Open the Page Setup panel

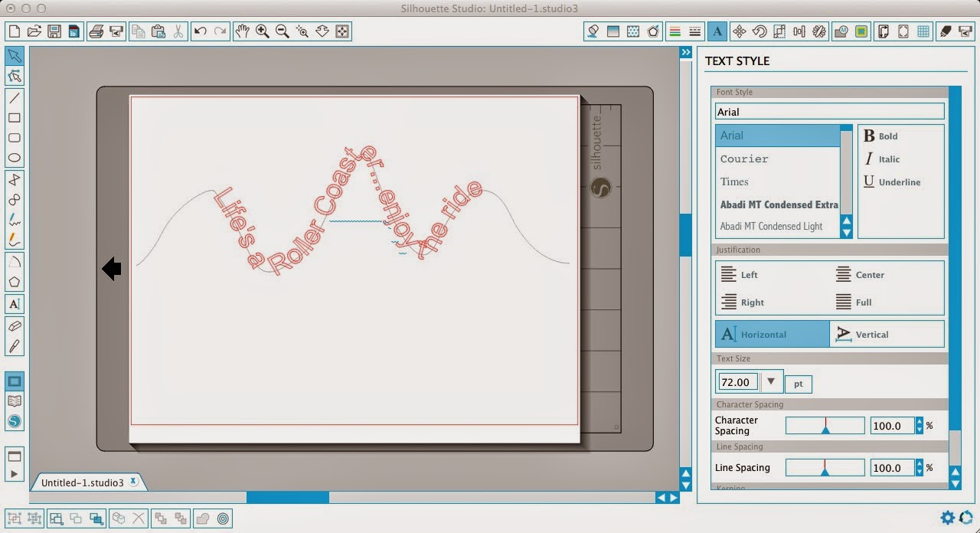click(884, 31)
